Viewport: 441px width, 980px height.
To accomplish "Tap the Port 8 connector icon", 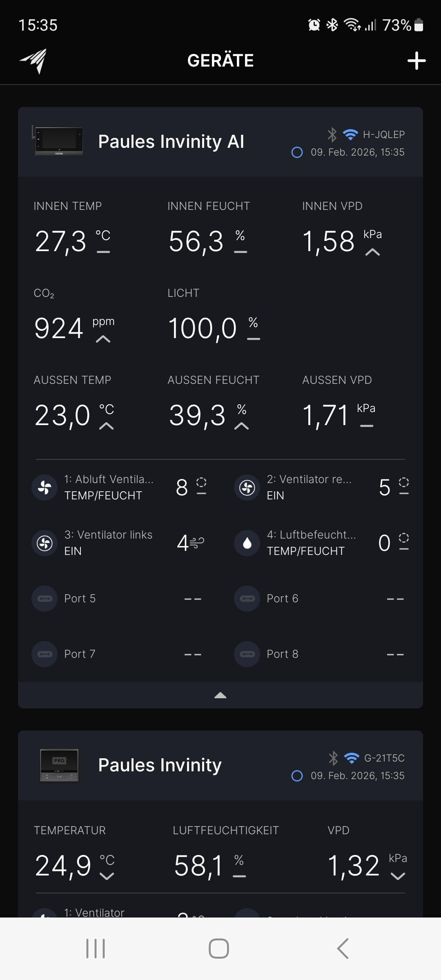I will (247, 654).
